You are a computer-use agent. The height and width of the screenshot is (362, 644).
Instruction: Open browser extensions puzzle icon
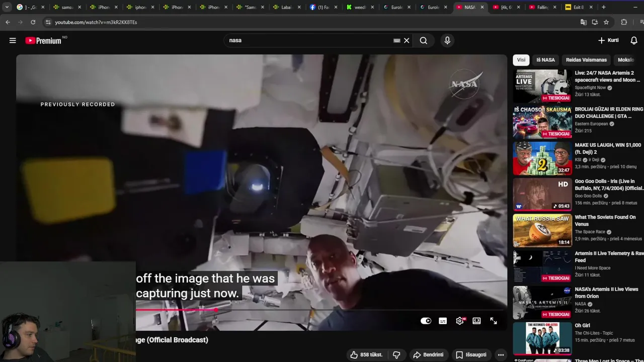(x=624, y=22)
